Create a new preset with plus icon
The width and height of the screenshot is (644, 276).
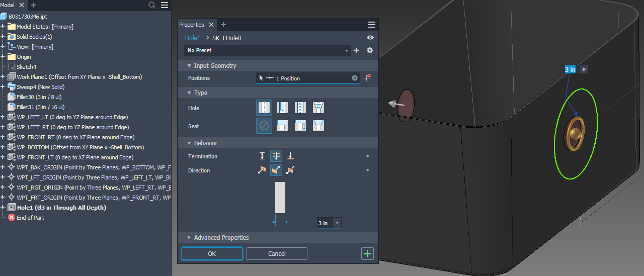(x=357, y=50)
